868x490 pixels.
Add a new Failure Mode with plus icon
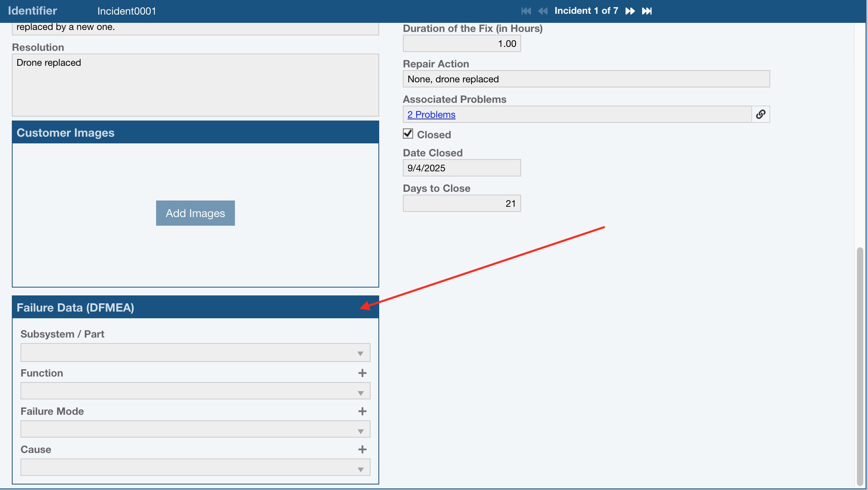click(x=362, y=411)
